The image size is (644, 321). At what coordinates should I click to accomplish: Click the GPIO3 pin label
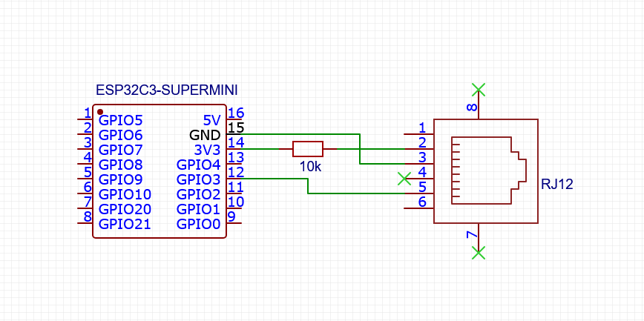click(199, 179)
